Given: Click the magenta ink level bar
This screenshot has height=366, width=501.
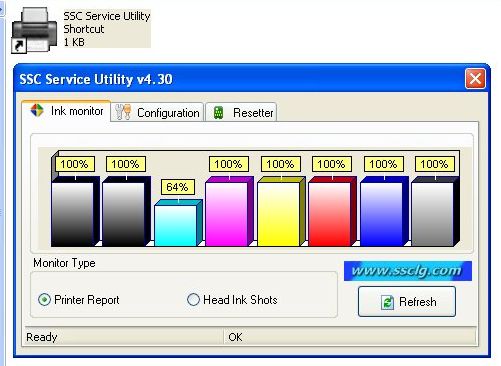Looking at the screenshot, I should (x=229, y=211).
